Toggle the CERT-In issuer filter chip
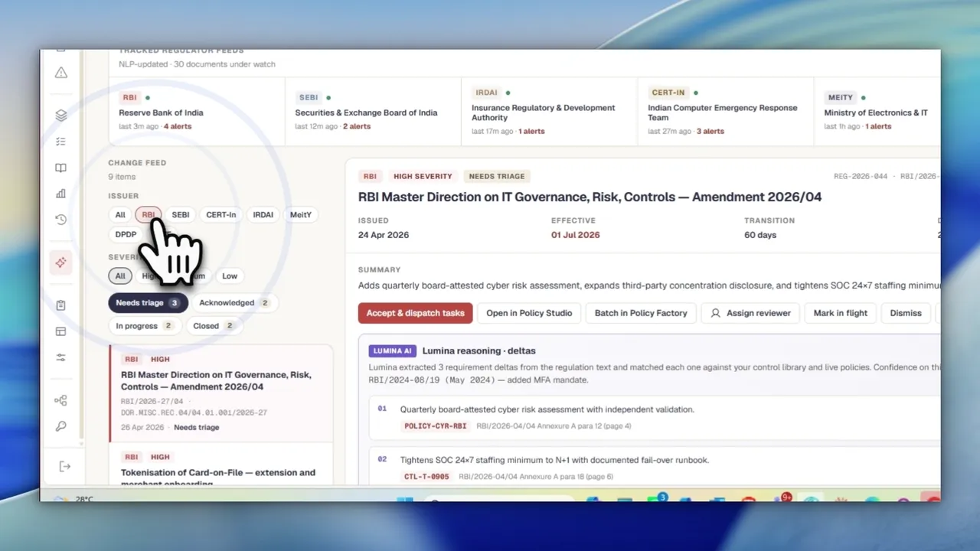The height and width of the screenshot is (551, 980). point(221,215)
